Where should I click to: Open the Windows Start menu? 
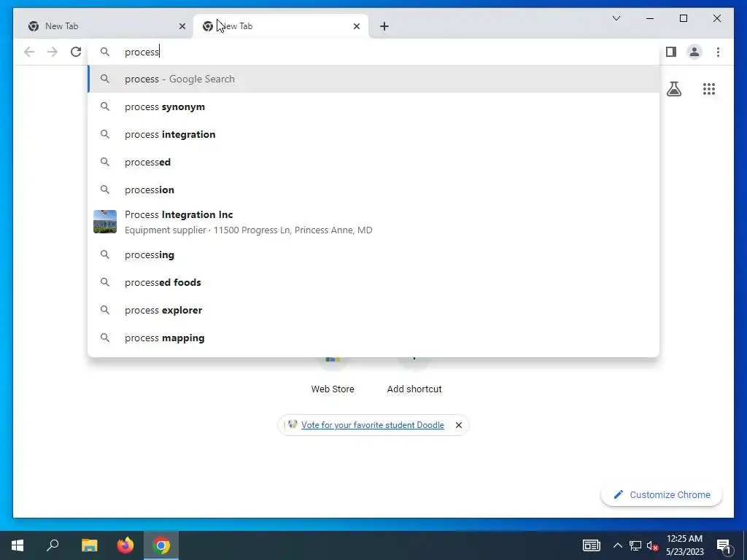pos(18,545)
